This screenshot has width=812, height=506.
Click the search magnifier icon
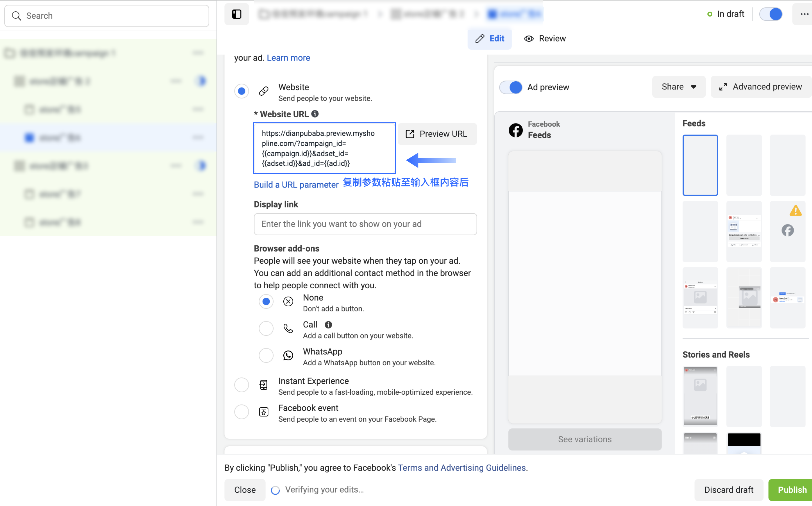coord(16,16)
